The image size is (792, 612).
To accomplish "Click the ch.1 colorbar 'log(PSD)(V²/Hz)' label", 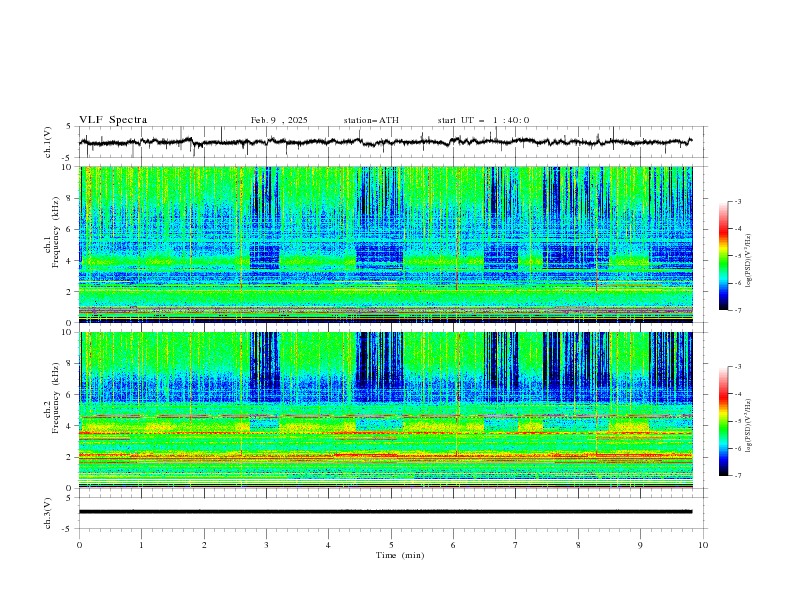I will pos(749,261).
